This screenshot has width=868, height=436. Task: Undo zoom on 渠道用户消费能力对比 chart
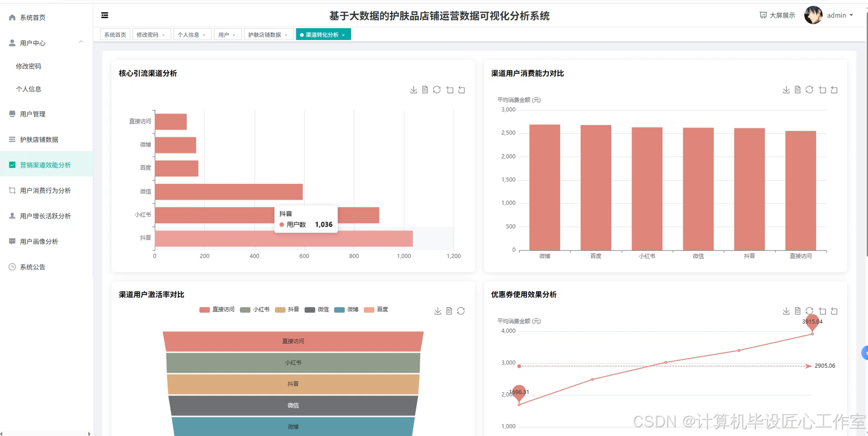click(x=834, y=90)
